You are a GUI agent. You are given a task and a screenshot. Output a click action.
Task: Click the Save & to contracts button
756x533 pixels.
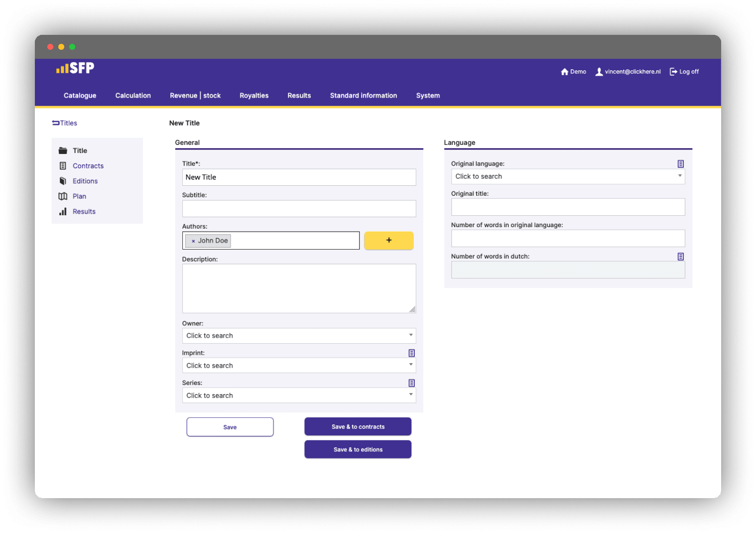[358, 427]
